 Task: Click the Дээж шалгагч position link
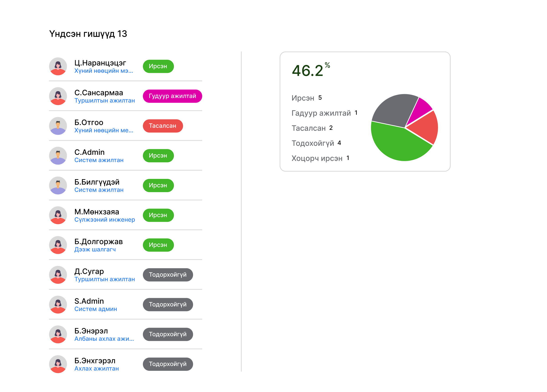pyautogui.click(x=95, y=249)
